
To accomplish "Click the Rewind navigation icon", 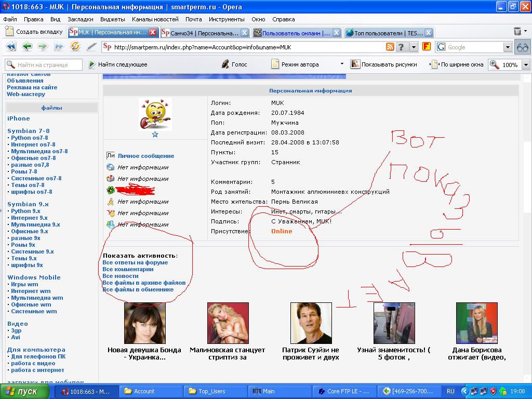I will click(10, 47).
